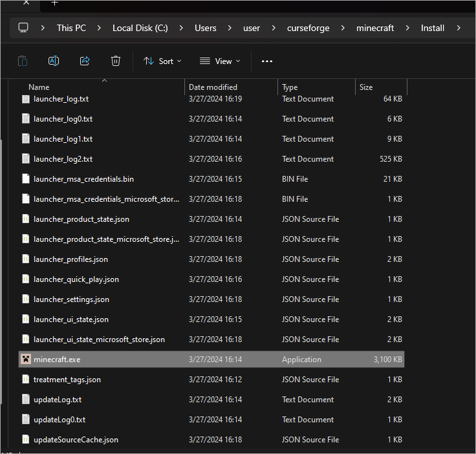
Task: Jump to curseforge breadcrumb folder
Action: point(308,28)
